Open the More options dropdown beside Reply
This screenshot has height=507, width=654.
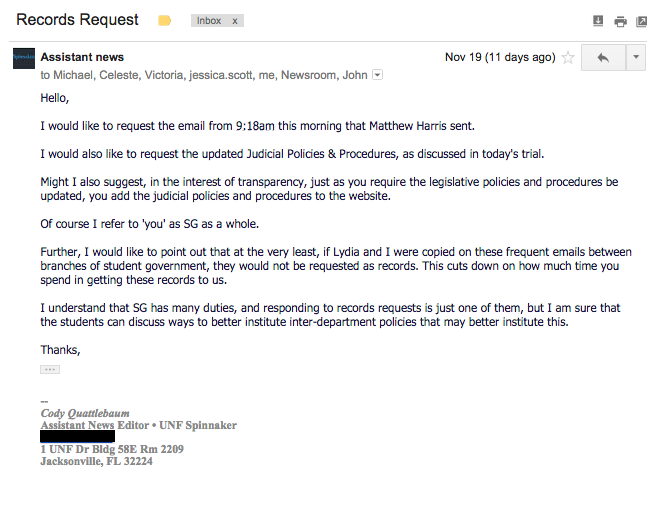point(636,58)
